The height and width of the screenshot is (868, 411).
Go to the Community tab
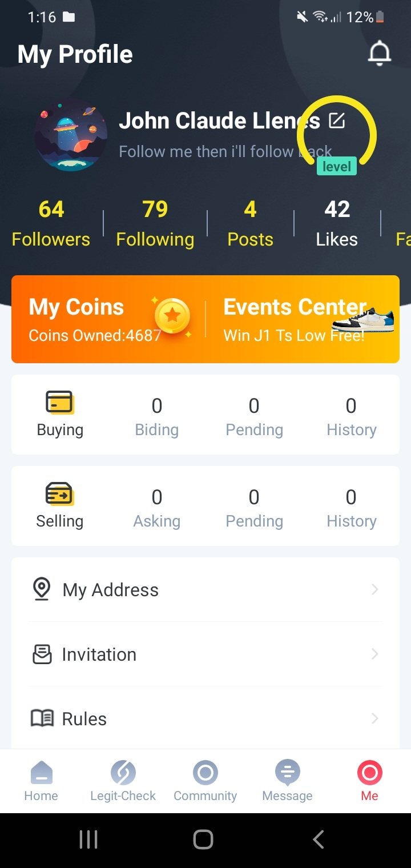[205, 781]
